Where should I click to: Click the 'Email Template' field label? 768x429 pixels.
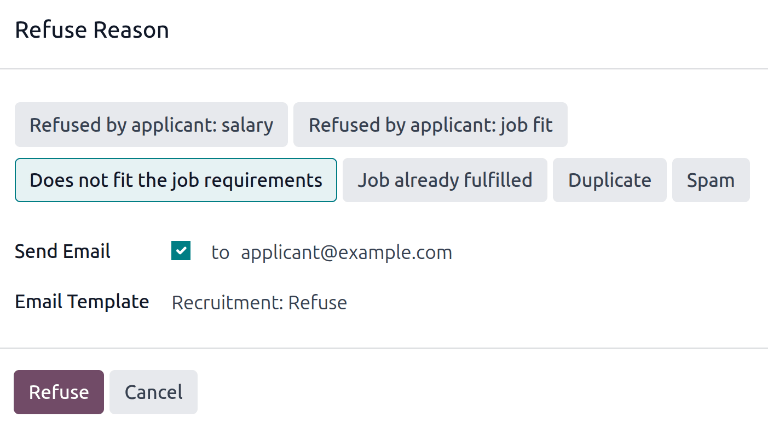[x=82, y=301]
